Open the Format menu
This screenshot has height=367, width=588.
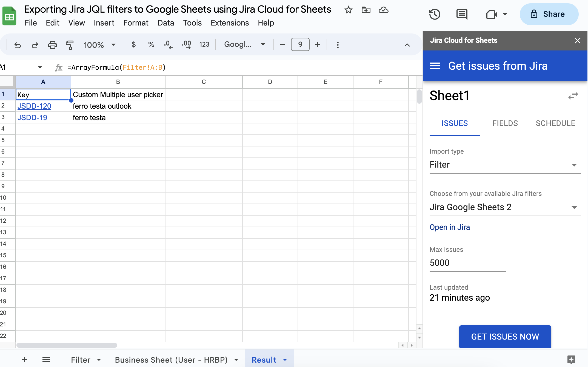pos(136,23)
